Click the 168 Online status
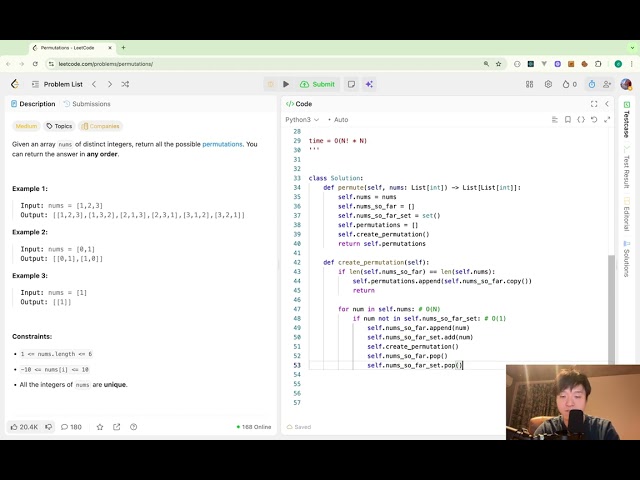Screen dimensions: 640x480 coord(254,427)
